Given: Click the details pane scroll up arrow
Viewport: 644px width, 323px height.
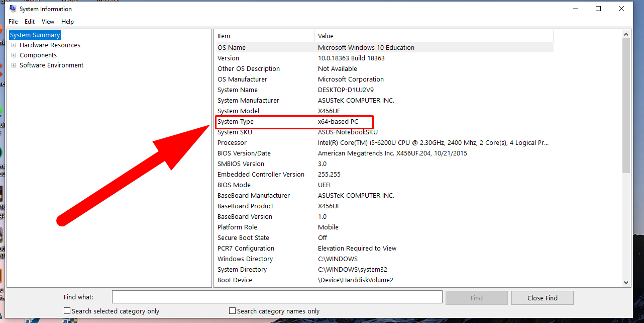Looking at the screenshot, I should (626, 34).
